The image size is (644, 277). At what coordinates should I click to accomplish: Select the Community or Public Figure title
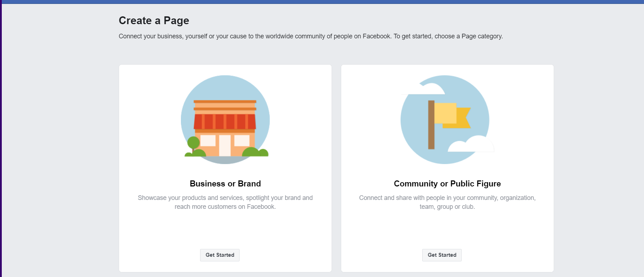point(447,184)
